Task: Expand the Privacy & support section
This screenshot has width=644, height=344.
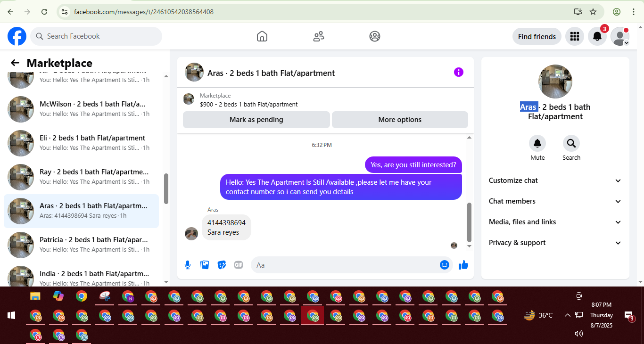Action: pyautogui.click(x=555, y=243)
